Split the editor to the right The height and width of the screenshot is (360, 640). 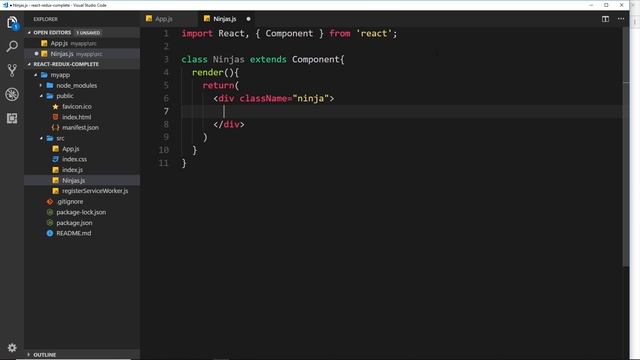coord(605,19)
